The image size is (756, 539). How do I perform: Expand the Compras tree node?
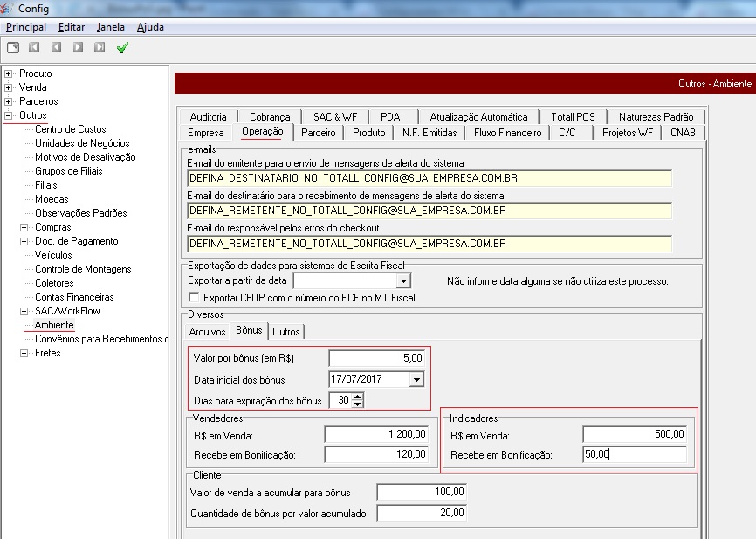tap(24, 228)
